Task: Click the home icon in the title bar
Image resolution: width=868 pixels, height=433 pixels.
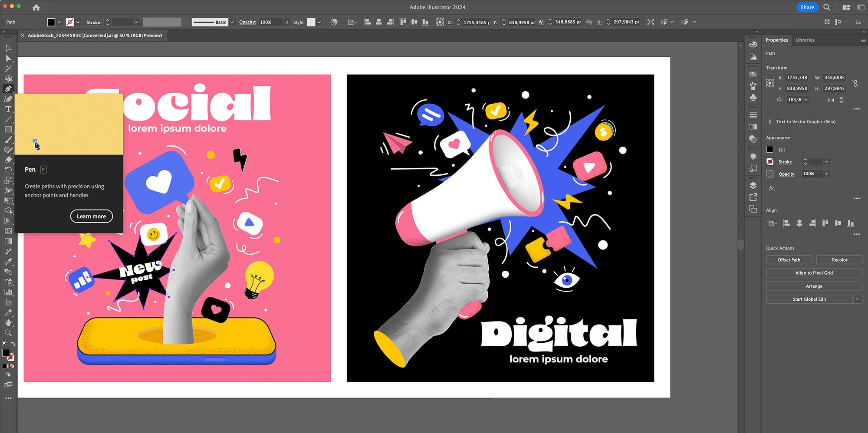Action: click(36, 7)
